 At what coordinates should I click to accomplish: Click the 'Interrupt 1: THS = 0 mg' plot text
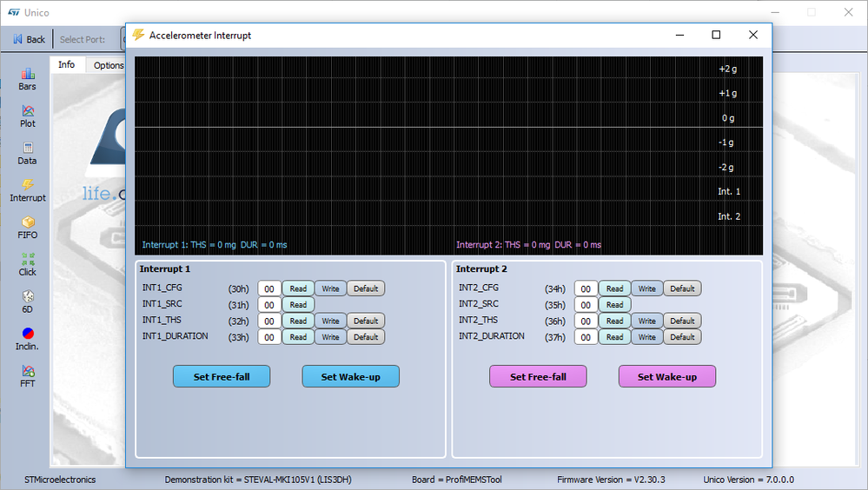[x=189, y=245]
